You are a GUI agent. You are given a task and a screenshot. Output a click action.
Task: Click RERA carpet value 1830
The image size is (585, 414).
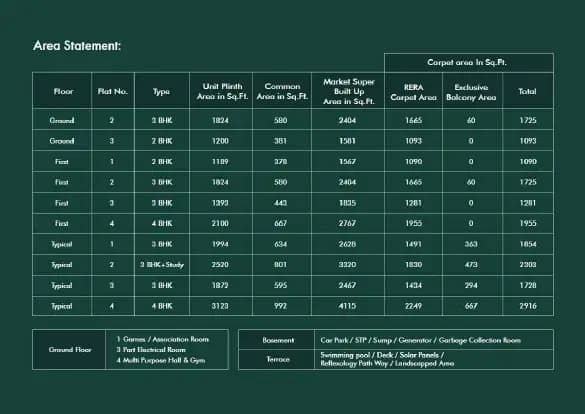(x=413, y=265)
